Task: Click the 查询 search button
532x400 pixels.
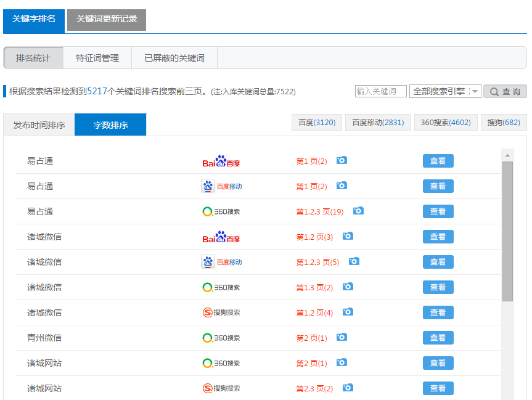Action: (x=505, y=91)
